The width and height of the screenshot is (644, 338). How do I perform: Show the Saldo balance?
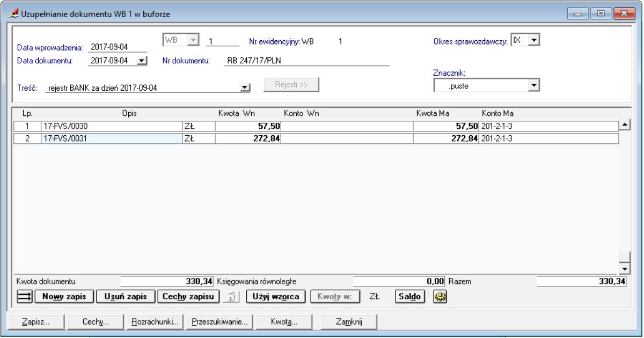[409, 296]
